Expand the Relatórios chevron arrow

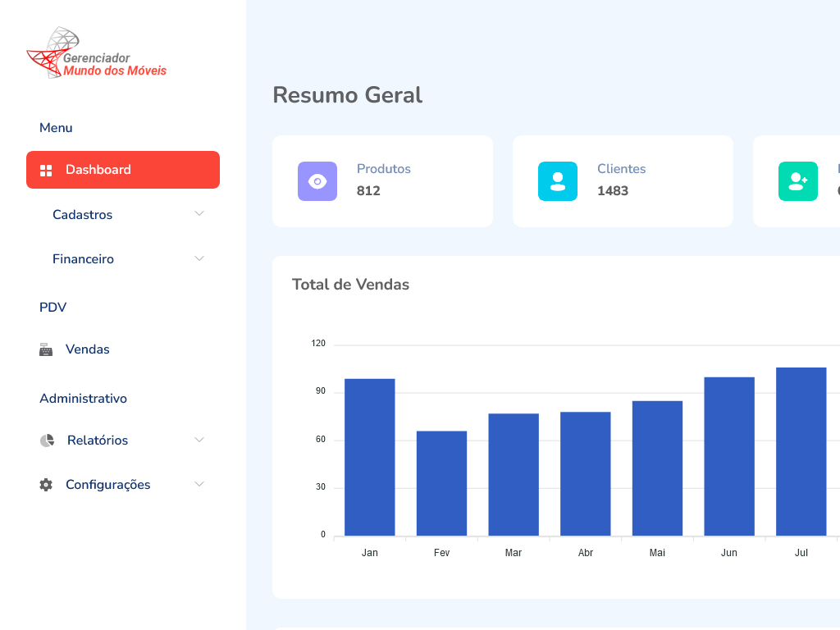199,440
